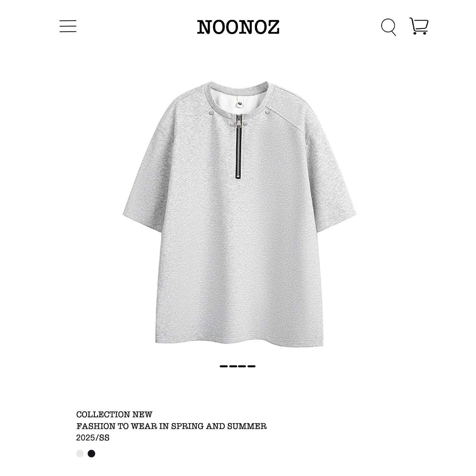Jump to the third carousel slide dash
The height and width of the screenshot is (476, 476).
242,366
